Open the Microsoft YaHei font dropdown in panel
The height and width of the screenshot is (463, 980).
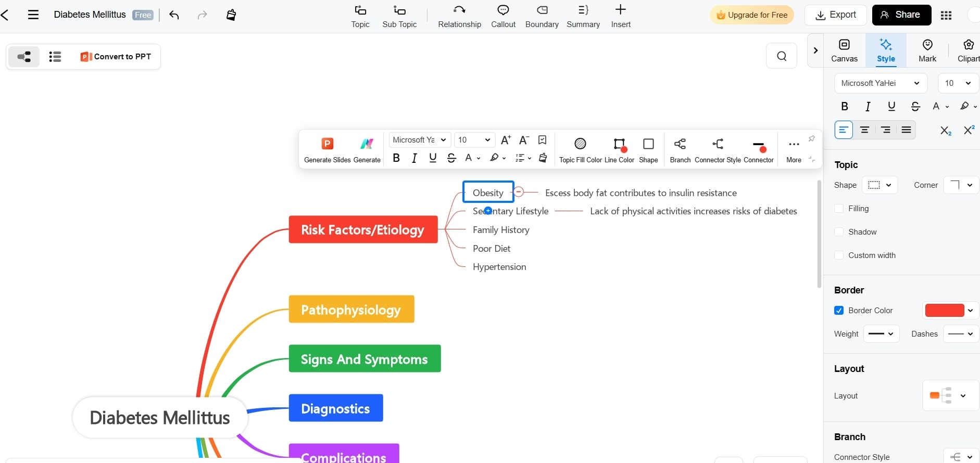(x=881, y=83)
